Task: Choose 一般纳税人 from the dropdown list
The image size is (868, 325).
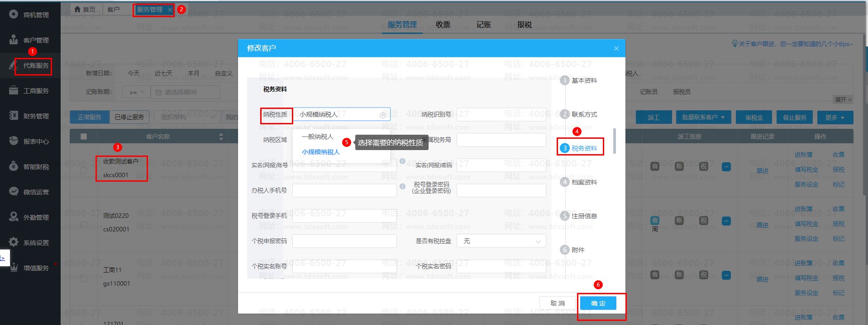Action: tap(317, 137)
